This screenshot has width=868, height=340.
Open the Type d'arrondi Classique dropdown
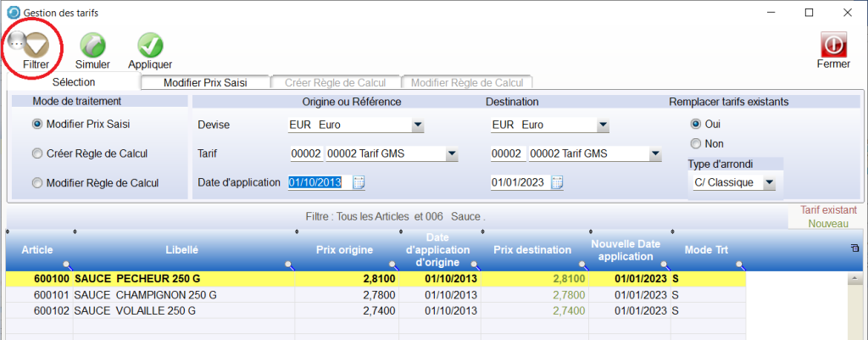coord(769,182)
